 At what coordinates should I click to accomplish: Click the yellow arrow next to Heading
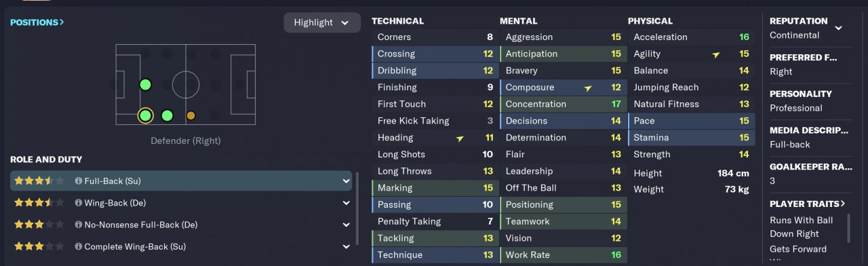coord(460,138)
